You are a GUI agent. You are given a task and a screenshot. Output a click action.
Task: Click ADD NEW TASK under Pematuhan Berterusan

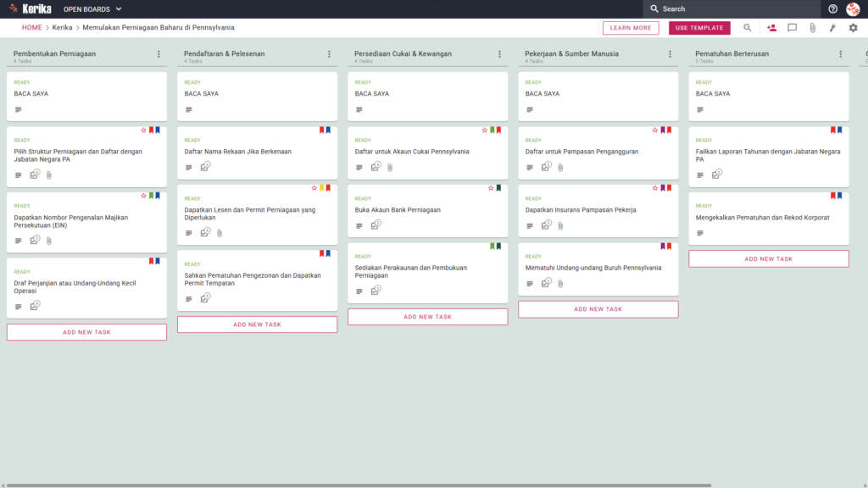click(768, 259)
